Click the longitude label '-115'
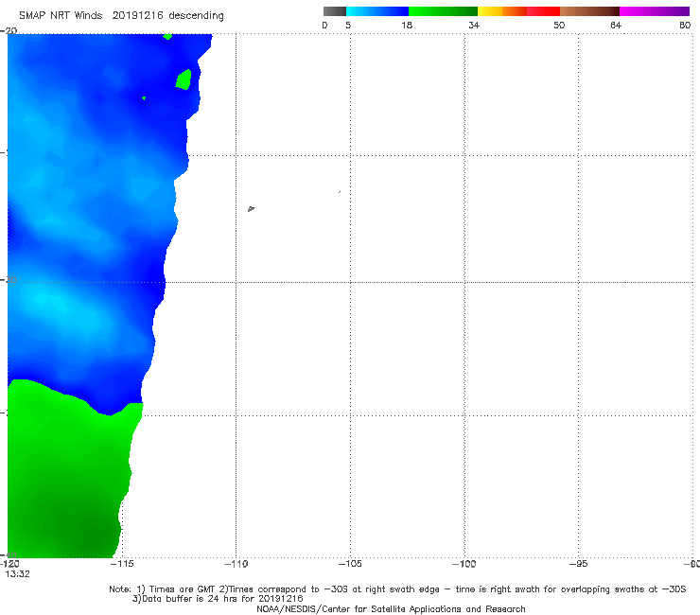This screenshot has height=615, width=700. tap(122, 564)
